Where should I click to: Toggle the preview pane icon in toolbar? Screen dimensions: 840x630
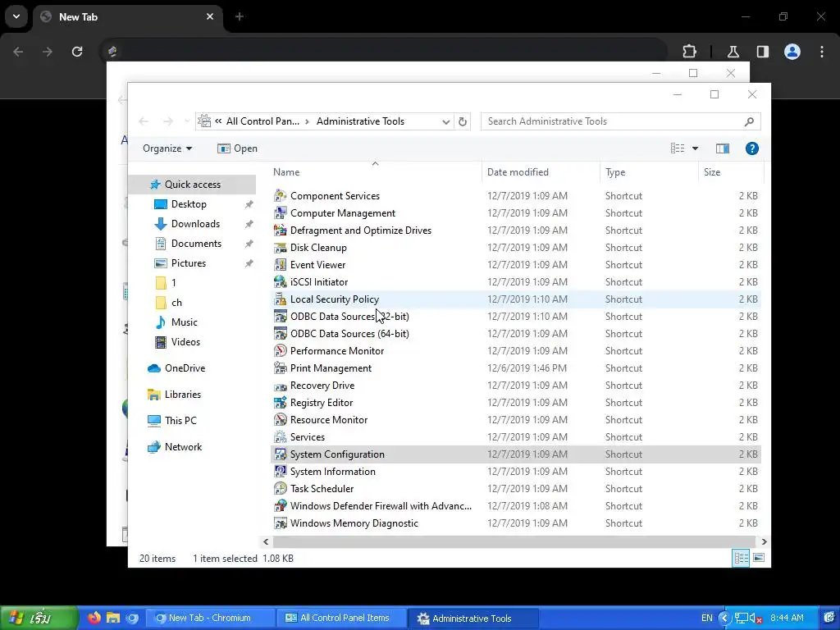click(x=722, y=148)
